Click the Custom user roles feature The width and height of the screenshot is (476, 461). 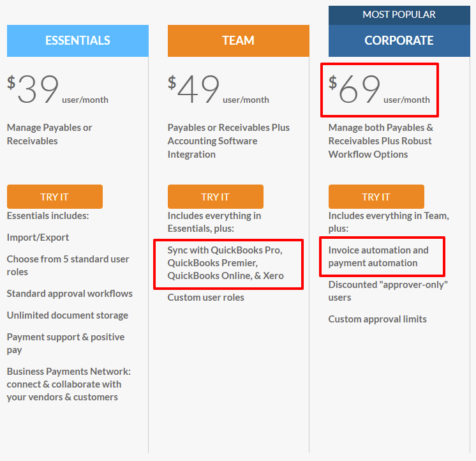point(206,298)
